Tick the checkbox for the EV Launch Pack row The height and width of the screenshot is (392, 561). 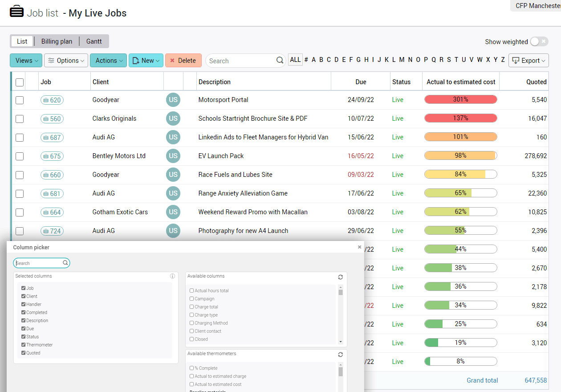pyautogui.click(x=20, y=156)
